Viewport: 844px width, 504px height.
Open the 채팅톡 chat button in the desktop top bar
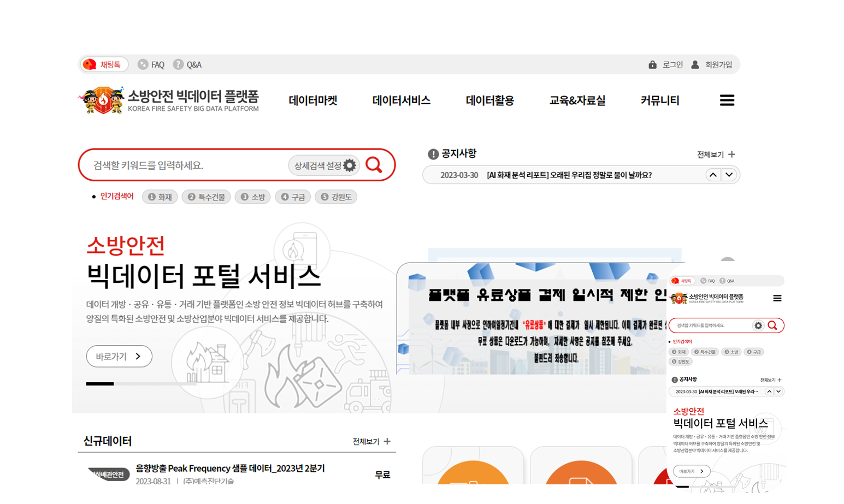pyautogui.click(x=104, y=64)
